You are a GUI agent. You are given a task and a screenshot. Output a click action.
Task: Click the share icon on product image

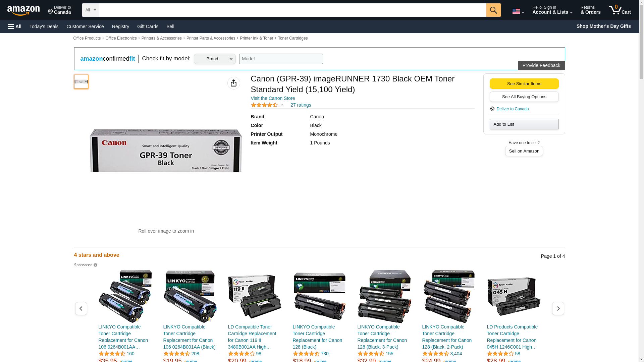coord(233,83)
